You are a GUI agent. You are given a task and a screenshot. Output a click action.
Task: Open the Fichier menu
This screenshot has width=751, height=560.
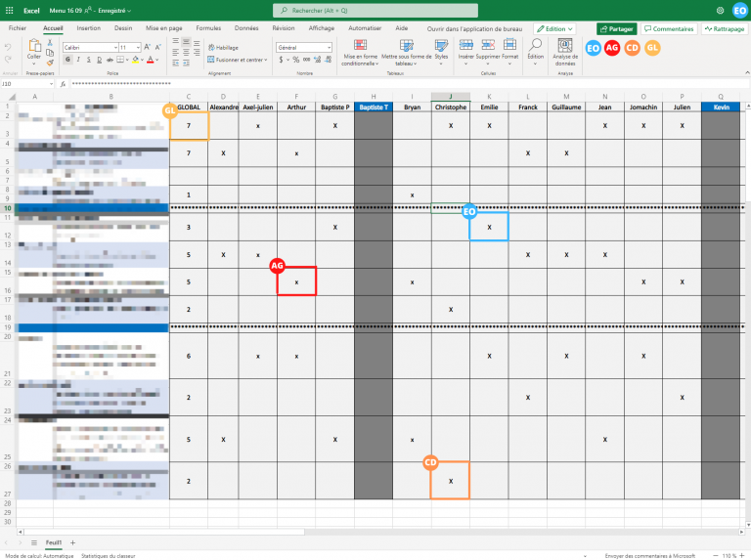(x=18, y=28)
